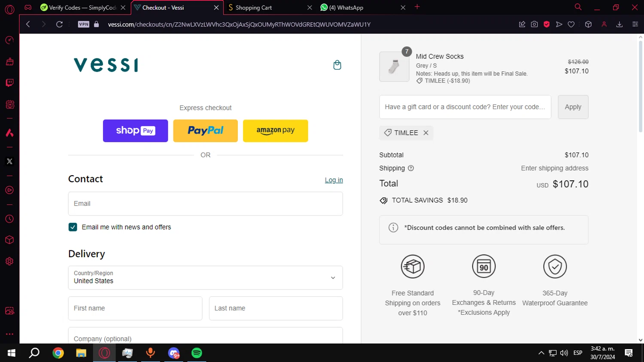Expand the Country/Region dropdown
644x362 pixels.
point(205,278)
